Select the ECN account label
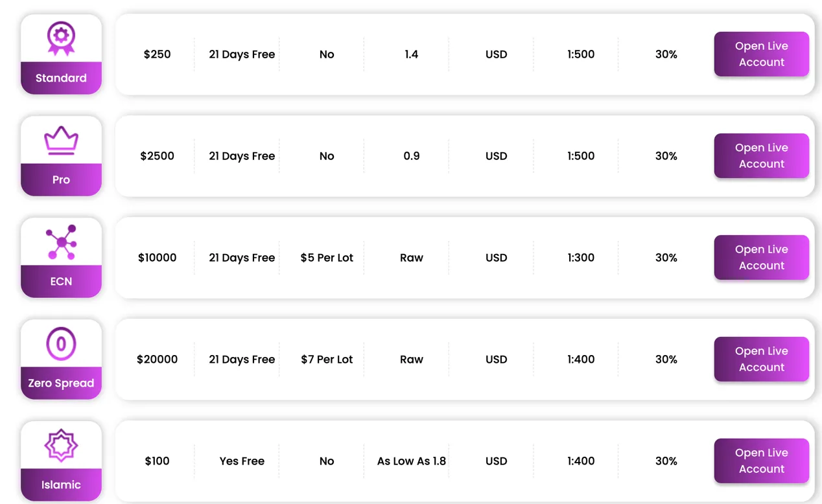This screenshot has width=822, height=504. (61, 281)
